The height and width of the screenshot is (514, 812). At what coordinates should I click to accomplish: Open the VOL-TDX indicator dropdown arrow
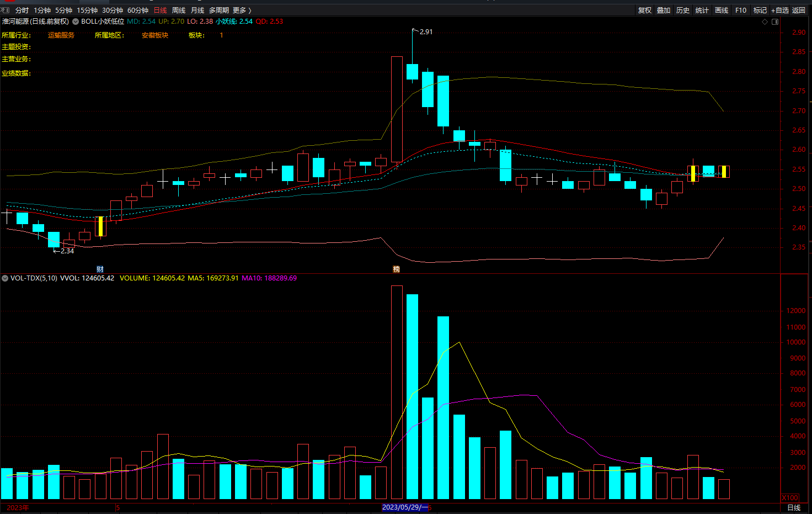(x=5, y=278)
